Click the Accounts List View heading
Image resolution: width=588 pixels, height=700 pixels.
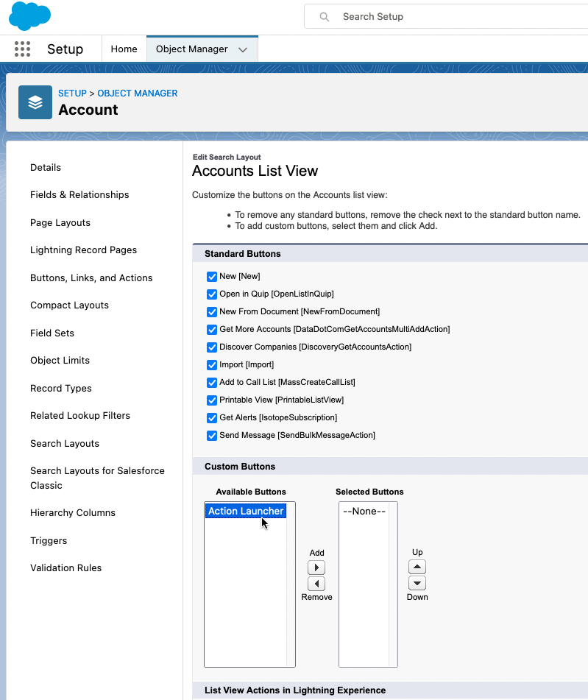tap(255, 171)
